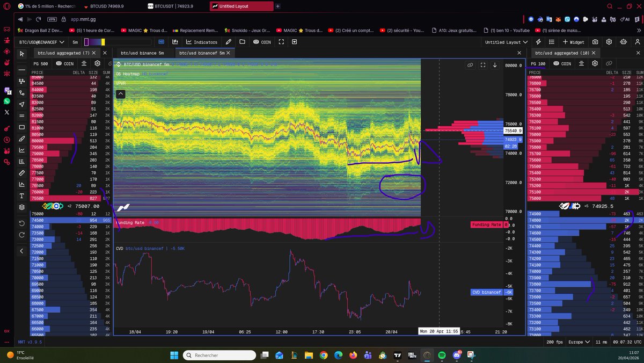Switch to btc/usd binance 5m tab
Viewport: 644px width, 363px height.
[x=142, y=53]
